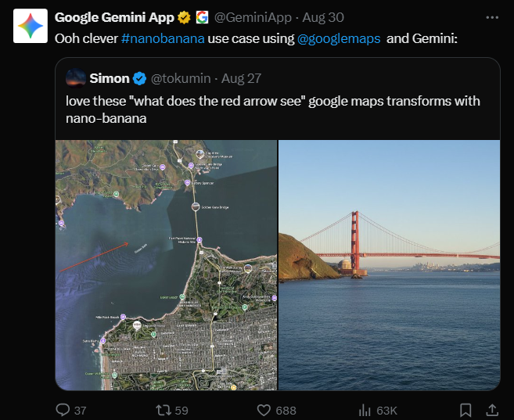Open the Google Maps satellite image
The width and height of the screenshot is (514, 420).
point(166,264)
